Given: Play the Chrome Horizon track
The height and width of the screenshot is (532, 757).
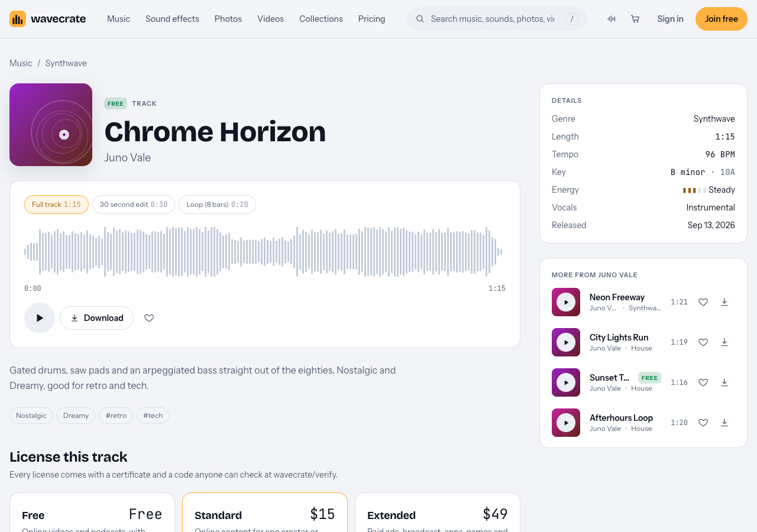Looking at the screenshot, I should point(40,318).
